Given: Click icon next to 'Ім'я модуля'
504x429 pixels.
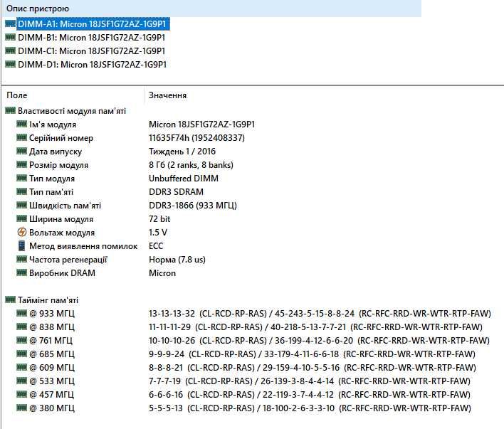Looking at the screenshot, I should (21, 124).
